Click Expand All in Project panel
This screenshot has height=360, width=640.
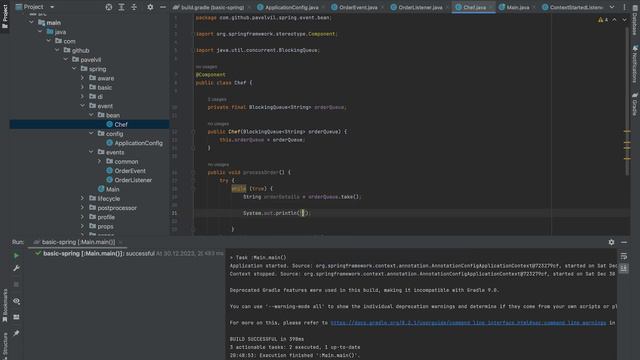pos(121,7)
